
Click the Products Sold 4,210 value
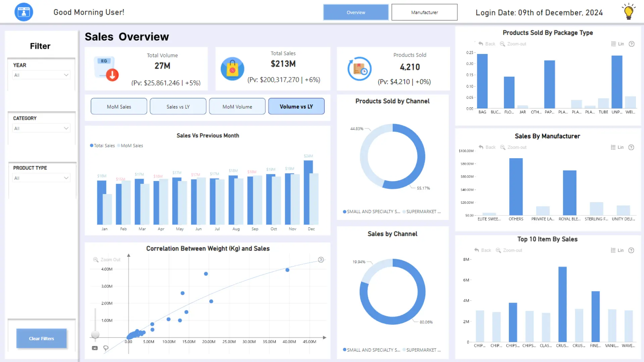click(410, 67)
